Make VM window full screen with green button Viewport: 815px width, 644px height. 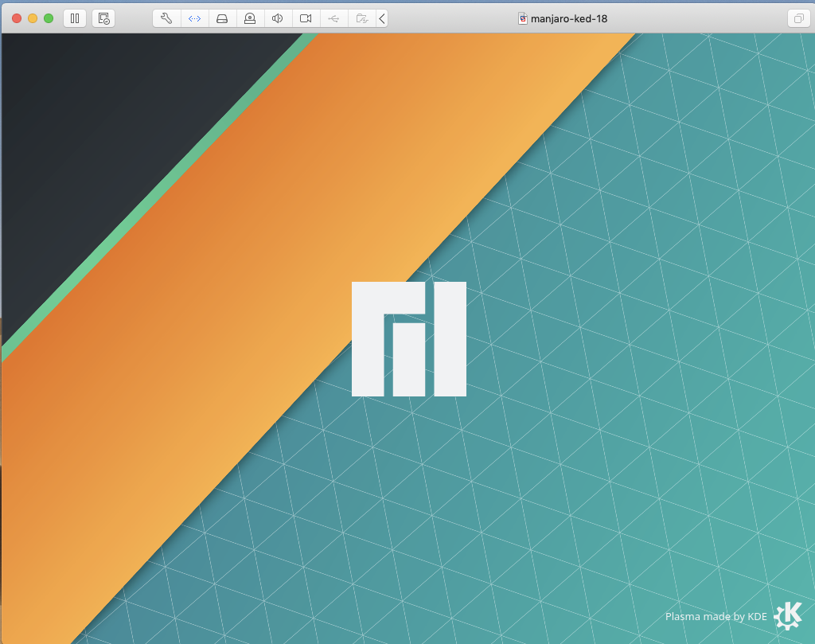pos(49,19)
